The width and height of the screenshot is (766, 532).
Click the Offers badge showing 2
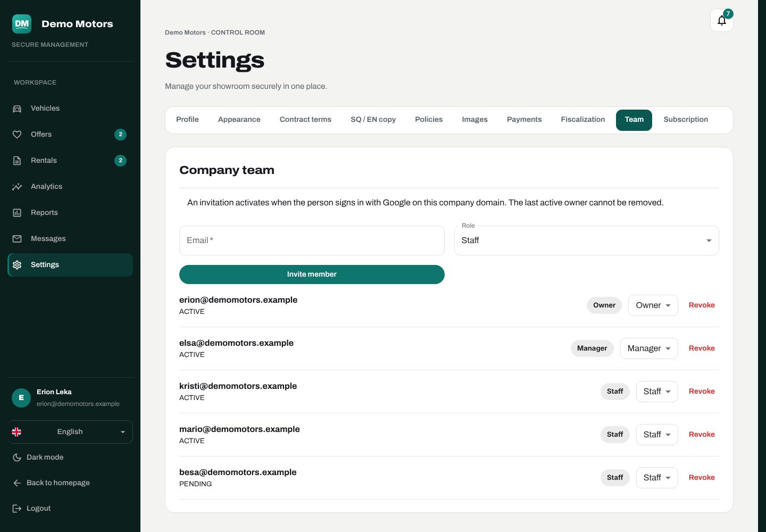[121, 135]
